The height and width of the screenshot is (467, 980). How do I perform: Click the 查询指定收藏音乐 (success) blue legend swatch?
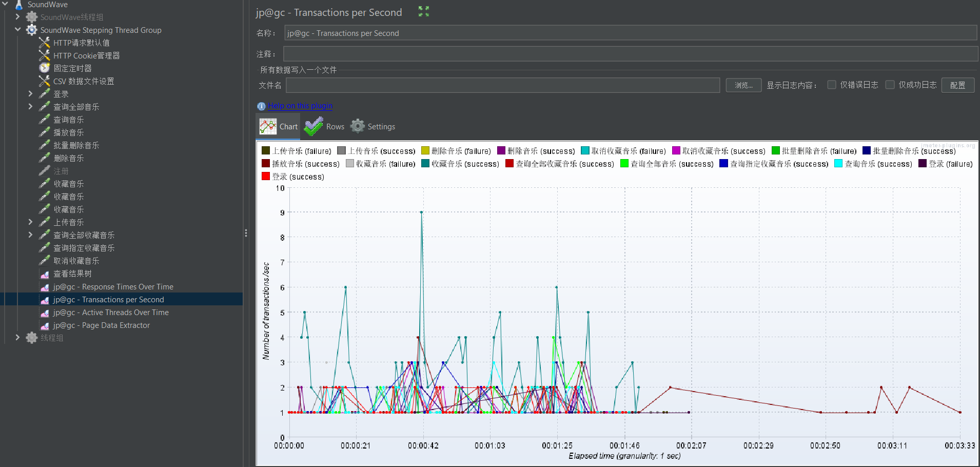(x=723, y=163)
